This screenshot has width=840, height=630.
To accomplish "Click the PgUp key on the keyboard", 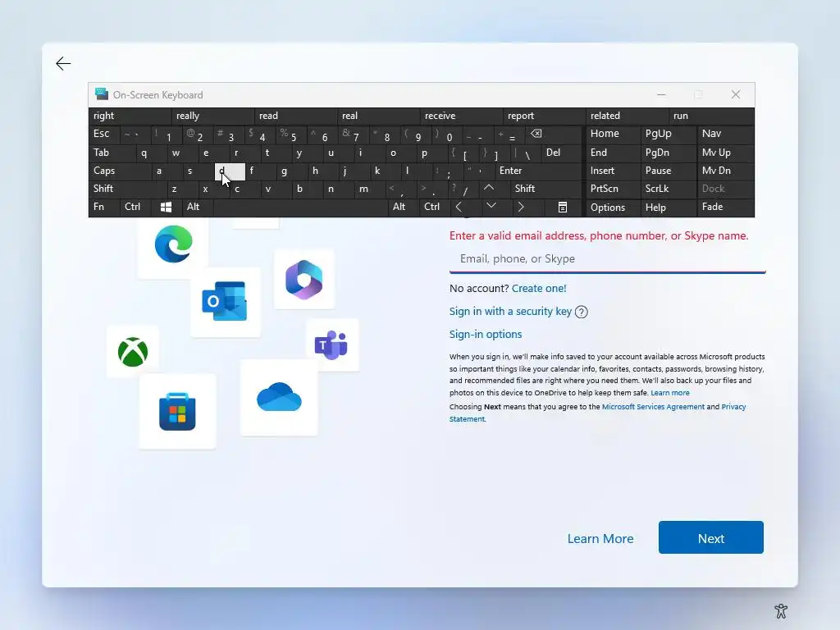I will pyautogui.click(x=668, y=134).
